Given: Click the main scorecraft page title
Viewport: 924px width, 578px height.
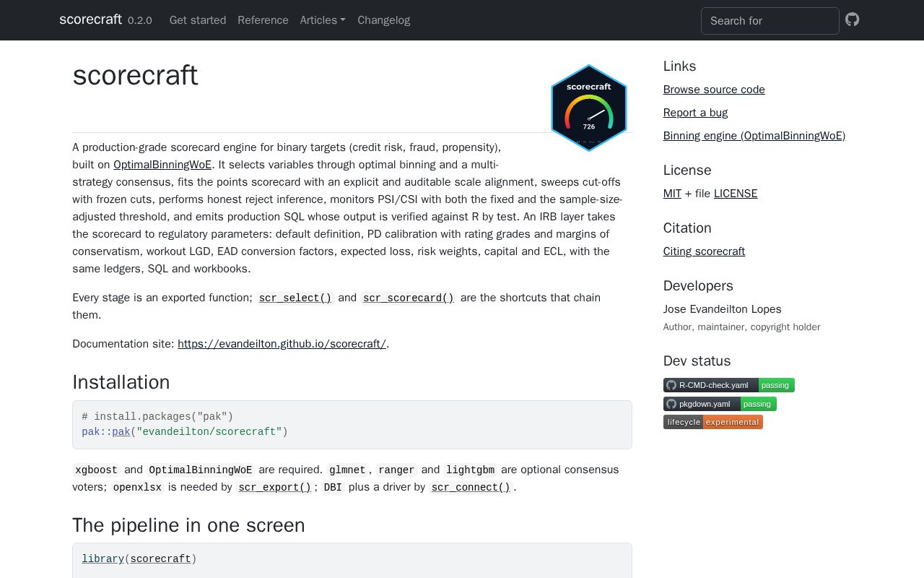Looking at the screenshot, I should click(135, 75).
